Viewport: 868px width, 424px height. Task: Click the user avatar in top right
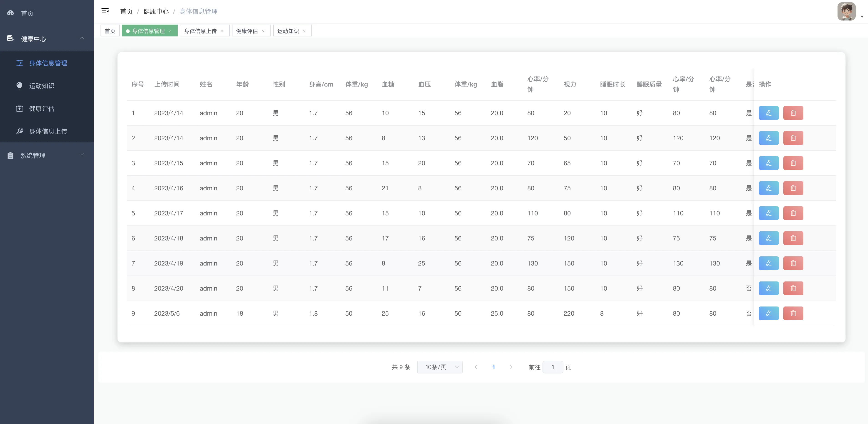(846, 11)
